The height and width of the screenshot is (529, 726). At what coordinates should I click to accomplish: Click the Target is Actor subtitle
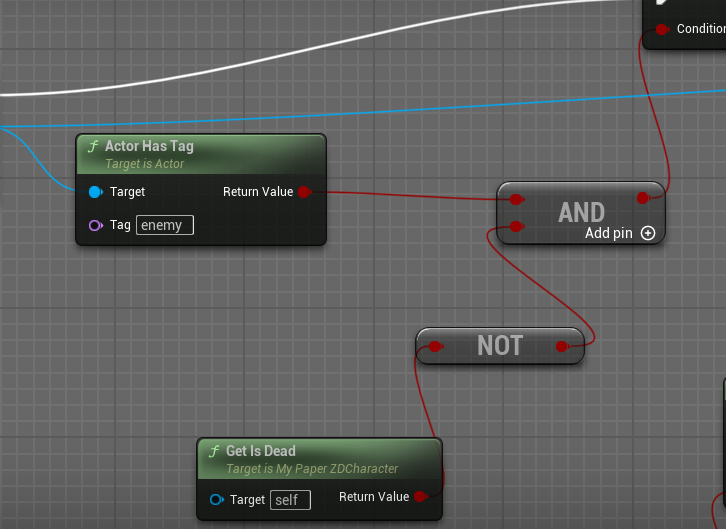click(144, 164)
